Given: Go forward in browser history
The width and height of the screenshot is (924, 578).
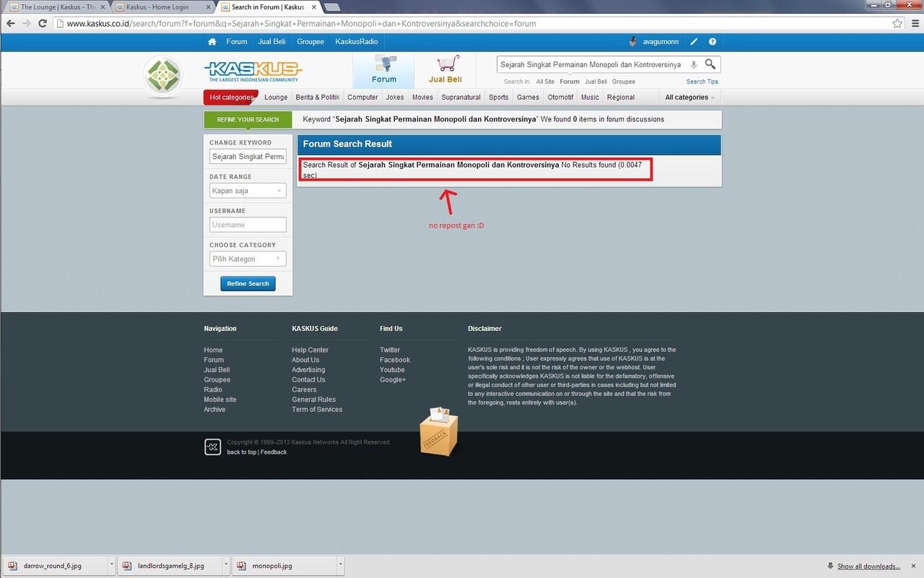Looking at the screenshot, I should [x=27, y=23].
